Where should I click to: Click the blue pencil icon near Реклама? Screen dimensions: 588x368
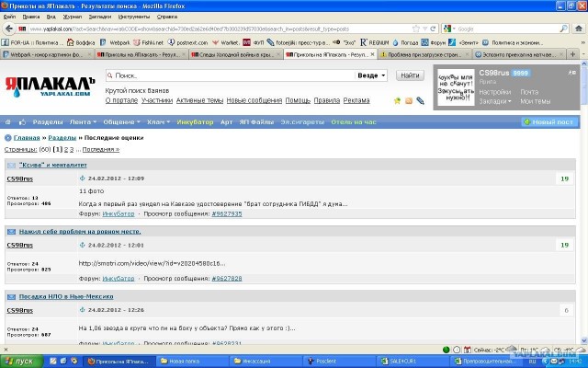coord(421,100)
